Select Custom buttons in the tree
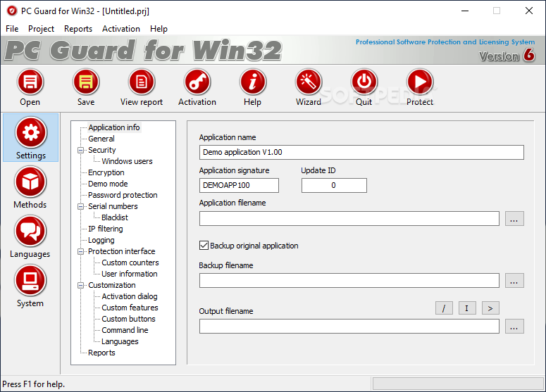546x392 pixels. coord(128,319)
